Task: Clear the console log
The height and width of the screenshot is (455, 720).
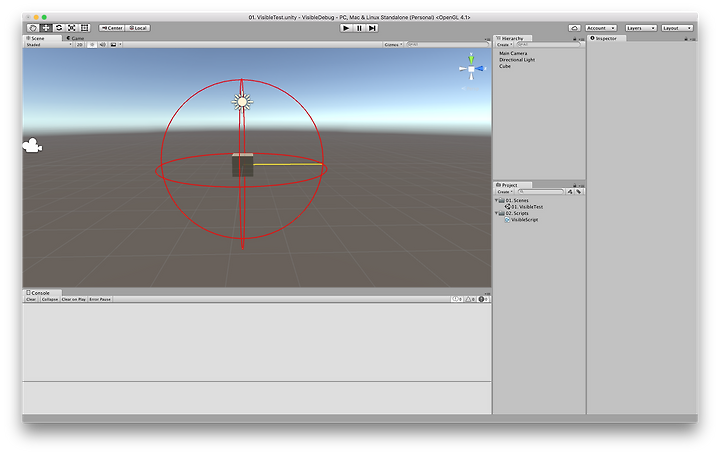Action: pos(31,299)
